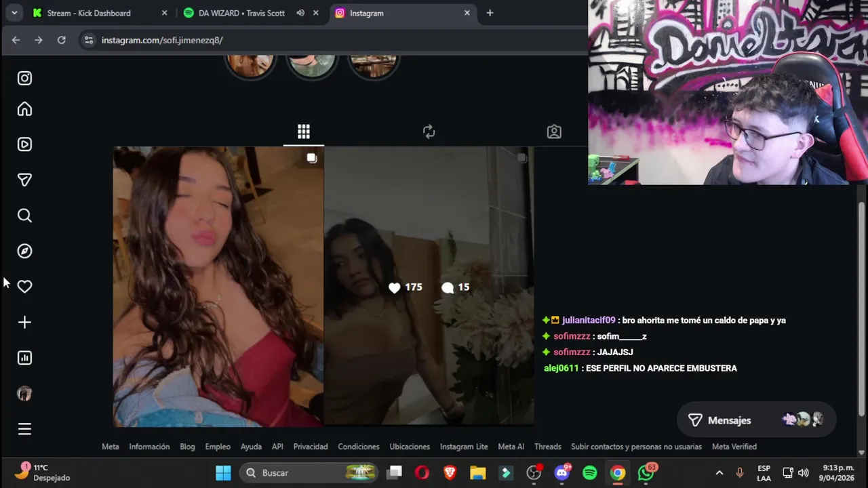The height and width of the screenshot is (488, 868).
Task: Click alej0611 username in chat overlay
Action: [x=561, y=368]
